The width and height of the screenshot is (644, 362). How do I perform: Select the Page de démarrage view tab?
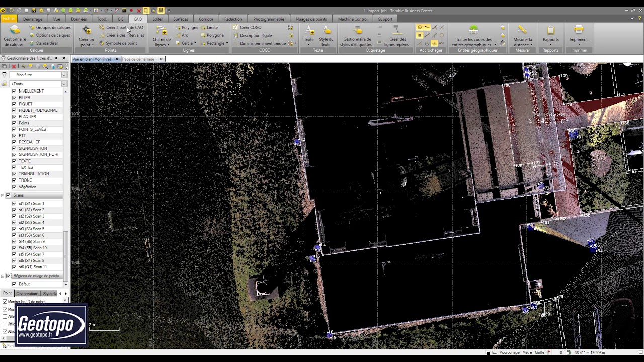click(x=138, y=59)
